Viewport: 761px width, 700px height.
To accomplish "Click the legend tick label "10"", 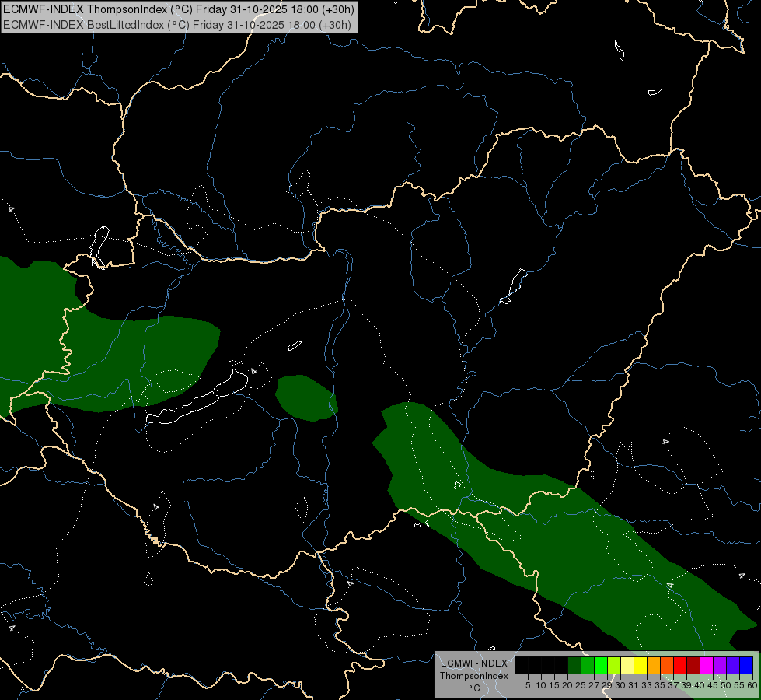I will tap(541, 685).
